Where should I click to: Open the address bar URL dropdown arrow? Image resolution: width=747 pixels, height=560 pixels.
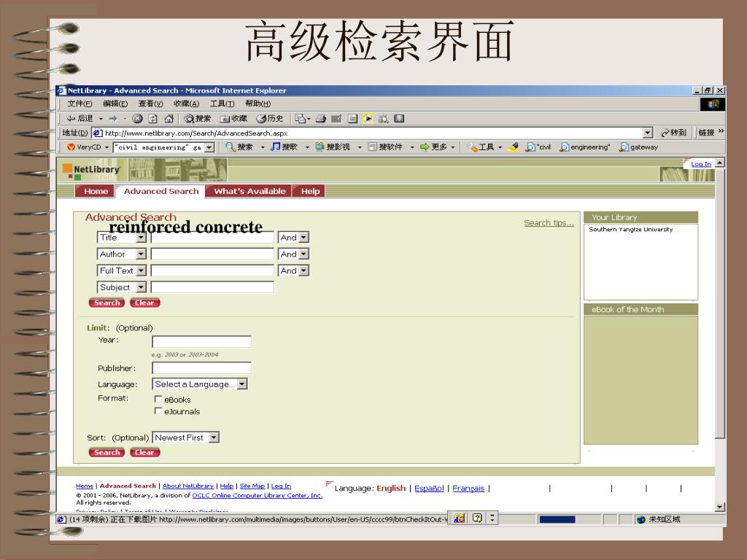tap(648, 133)
